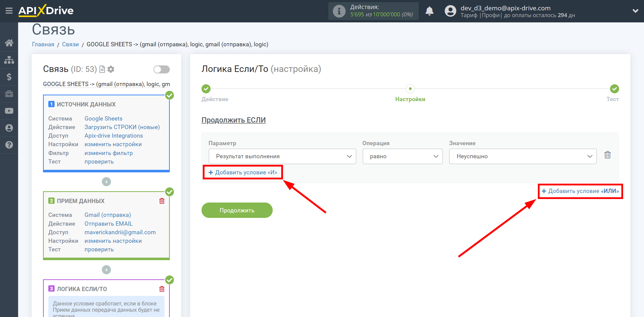The width and height of the screenshot is (644, 317).
Task: Open YouTube video sidebar icon
Action: [x=9, y=111]
